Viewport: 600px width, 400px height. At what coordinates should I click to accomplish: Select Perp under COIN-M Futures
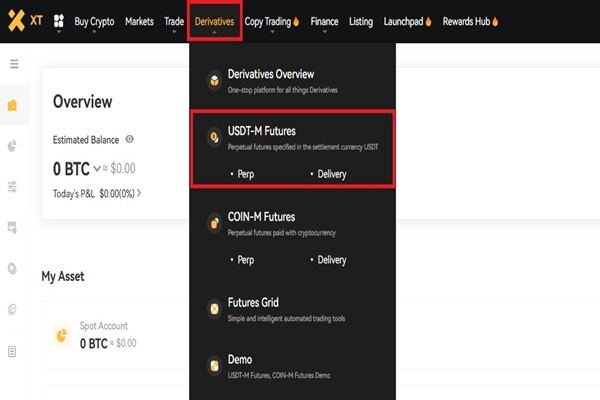pos(246,260)
